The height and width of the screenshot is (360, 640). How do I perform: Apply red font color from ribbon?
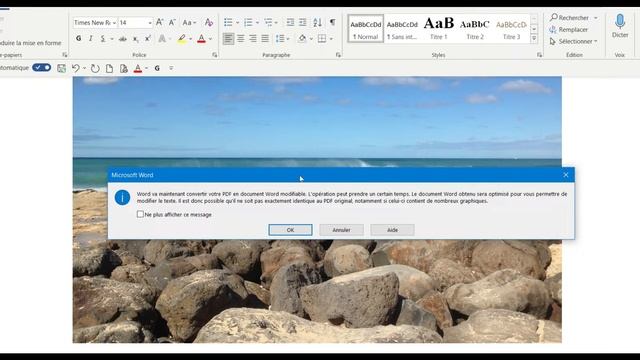202,39
